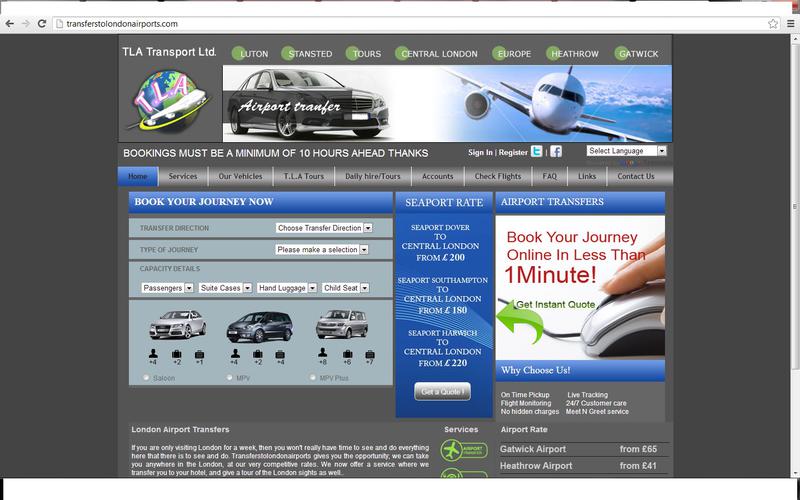This screenshot has height=500, width=800.
Task: Open the Services tab
Action: click(x=183, y=176)
